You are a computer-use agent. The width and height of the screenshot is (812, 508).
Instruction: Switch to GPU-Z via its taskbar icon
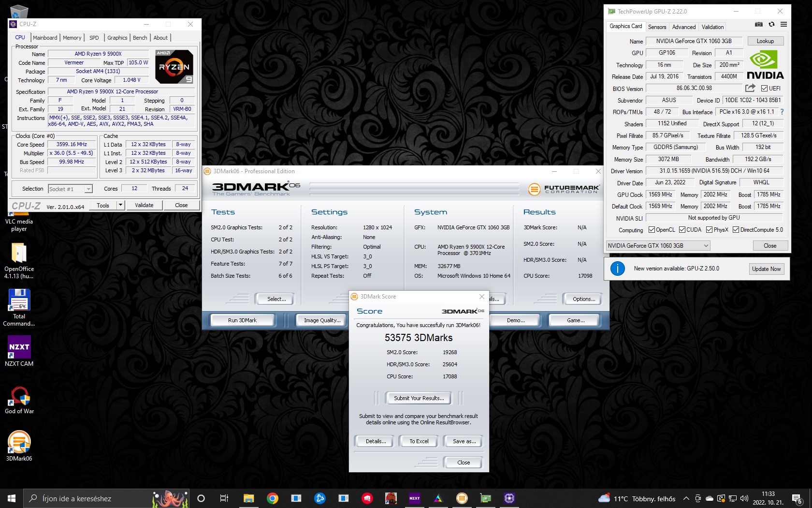485,498
